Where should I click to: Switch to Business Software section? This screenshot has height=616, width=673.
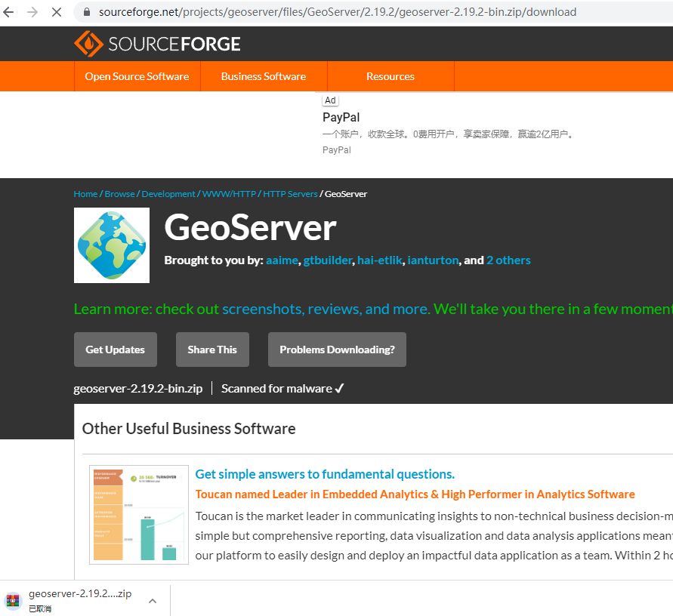pos(263,76)
